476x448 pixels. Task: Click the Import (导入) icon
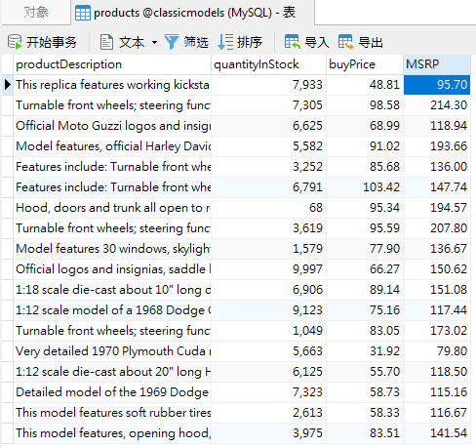click(x=293, y=42)
